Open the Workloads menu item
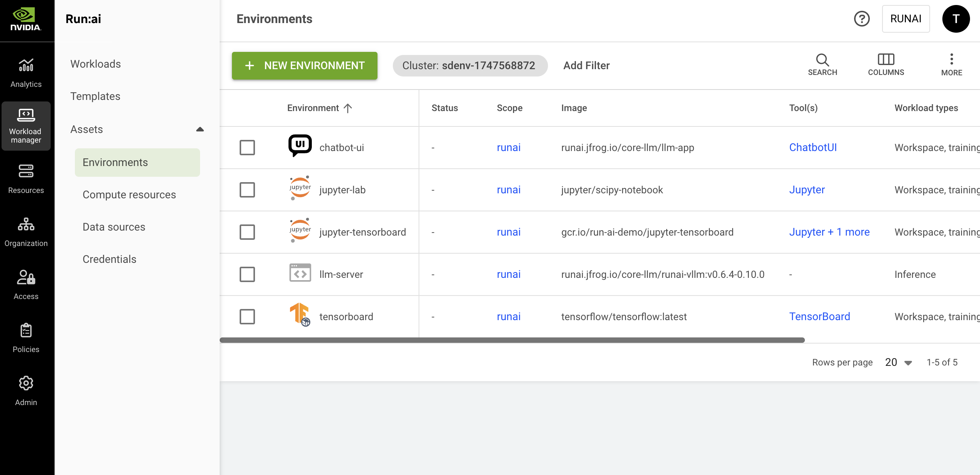This screenshot has width=980, height=475. (95, 64)
